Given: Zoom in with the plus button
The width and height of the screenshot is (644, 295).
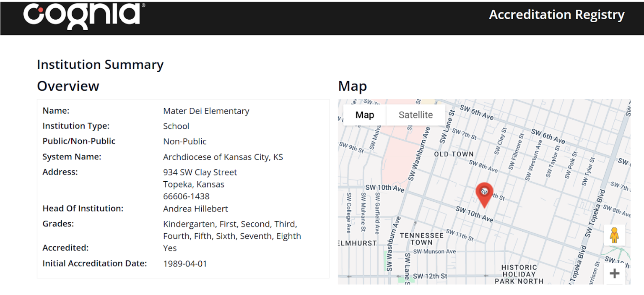Looking at the screenshot, I should tap(614, 274).
